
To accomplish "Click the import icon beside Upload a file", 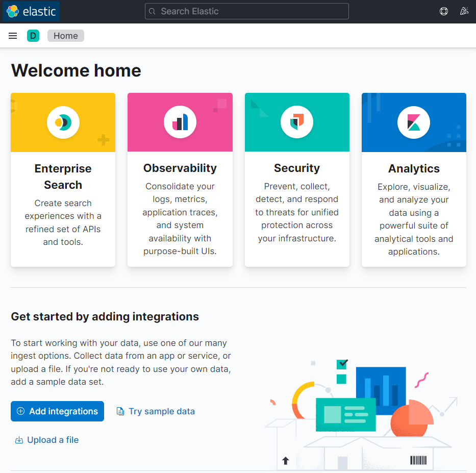I will [x=19, y=440].
